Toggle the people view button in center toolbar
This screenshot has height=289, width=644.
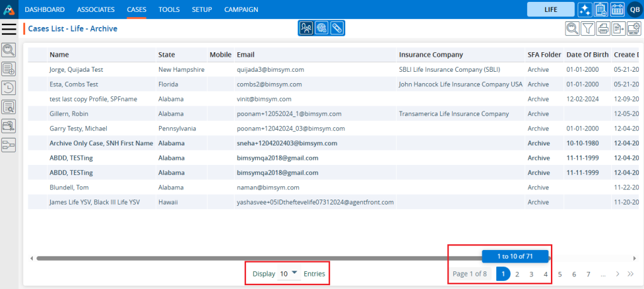click(x=306, y=28)
